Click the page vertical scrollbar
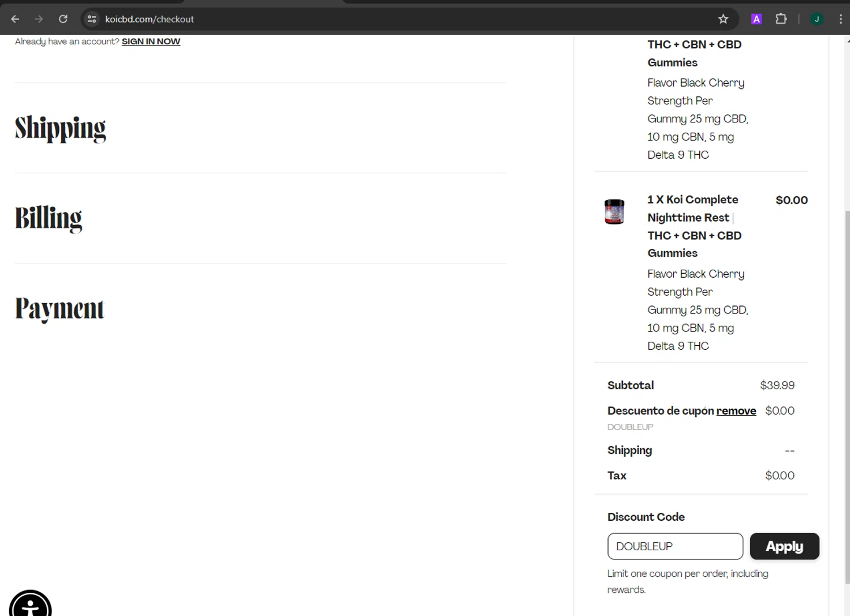The height and width of the screenshot is (616, 850). (847, 397)
